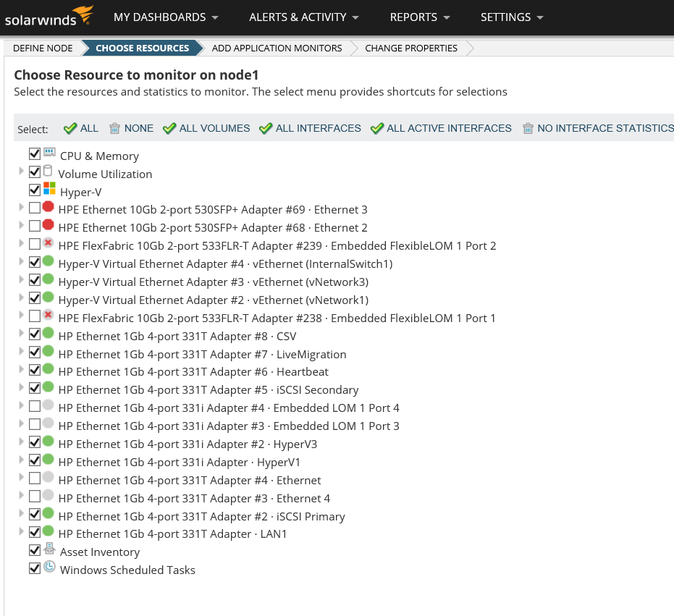
Task: Choose NO INTERFACE STATISTICS shortcut
Action: [x=598, y=128]
